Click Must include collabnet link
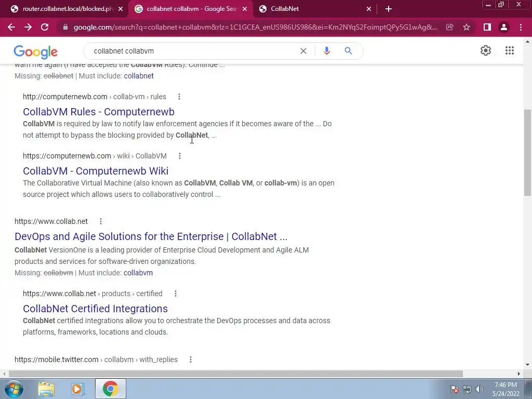This screenshot has height=399, width=532. coord(139,76)
